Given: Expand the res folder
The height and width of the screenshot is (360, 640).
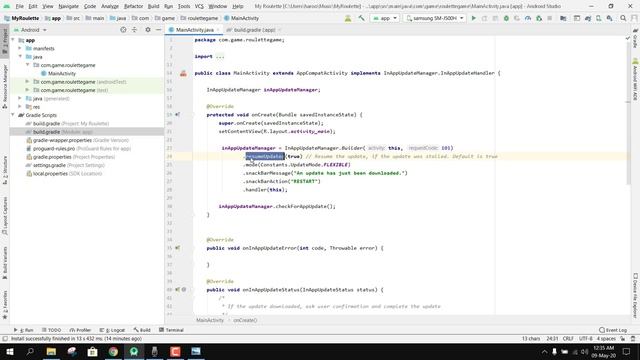Looking at the screenshot, I should (x=20, y=107).
